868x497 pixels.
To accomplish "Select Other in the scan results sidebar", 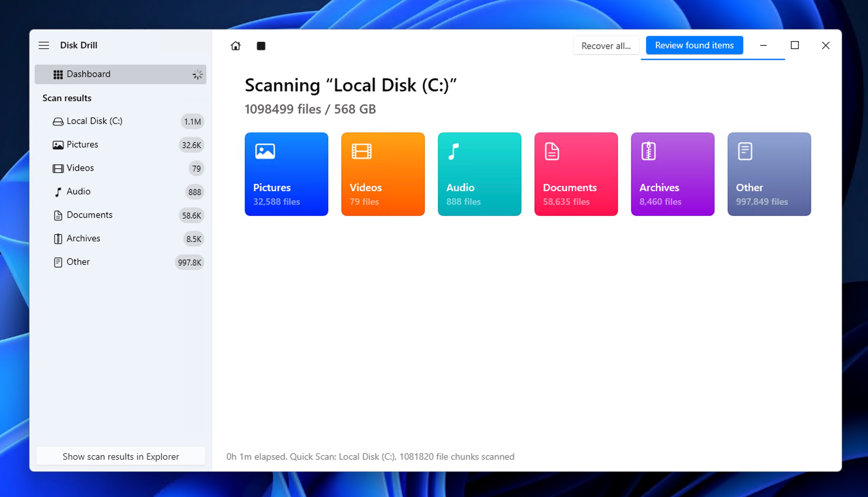I will (x=78, y=262).
